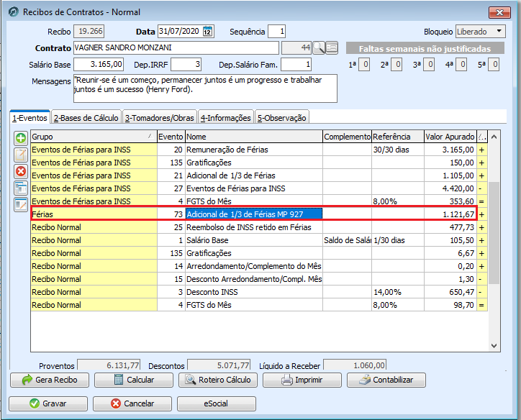The width and height of the screenshot is (521, 420).
Task: Click the 3ª weekly absence field
Action: 429,65
